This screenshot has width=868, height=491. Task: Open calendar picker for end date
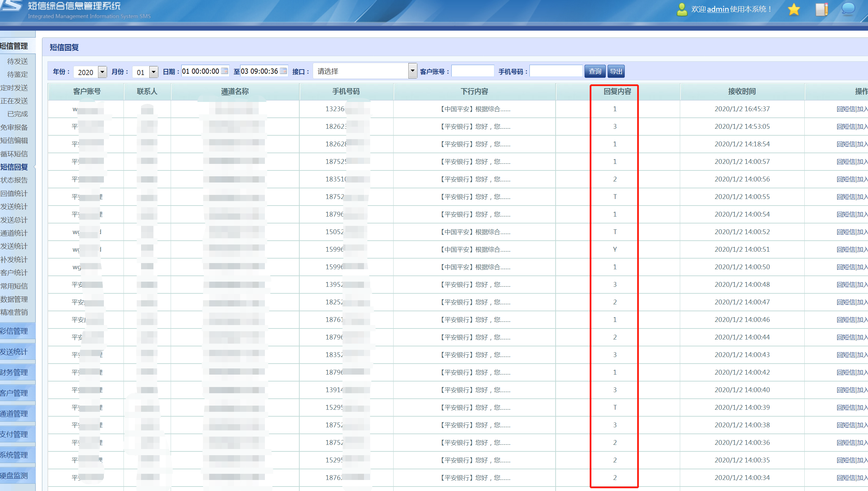tap(283, 71)
